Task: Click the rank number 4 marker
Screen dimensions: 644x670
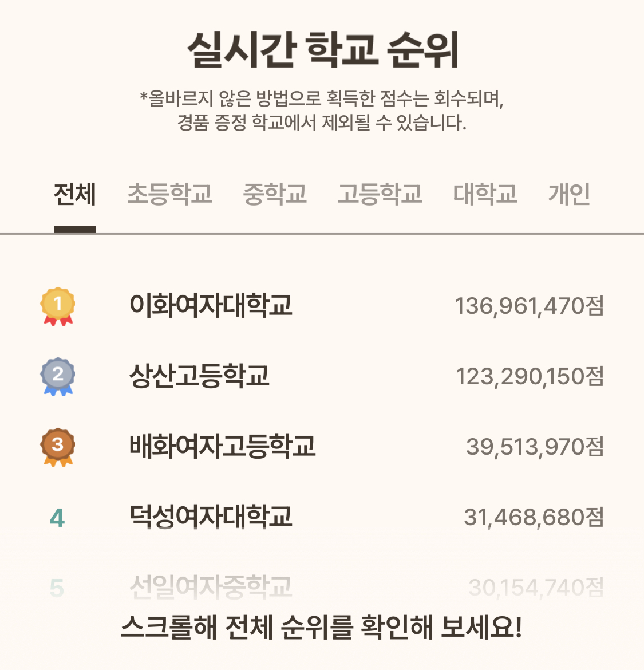Action: 57,518
